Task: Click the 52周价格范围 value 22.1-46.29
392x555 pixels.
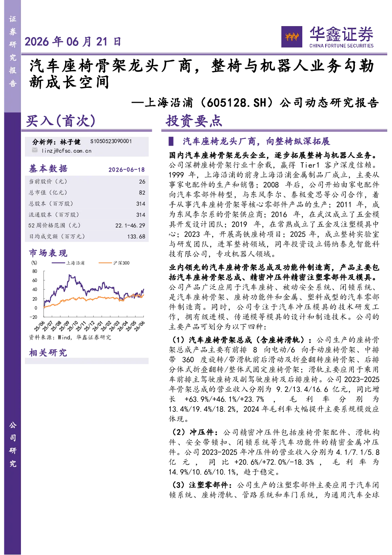Action: [130, 225]
